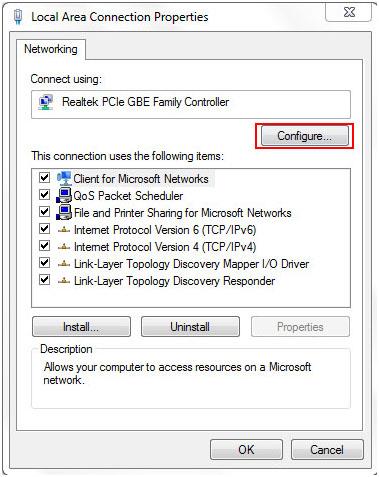Viewport: 379px width, 477px height.
Task: Click the greyed-out Properties button
Action: [300, 327]
